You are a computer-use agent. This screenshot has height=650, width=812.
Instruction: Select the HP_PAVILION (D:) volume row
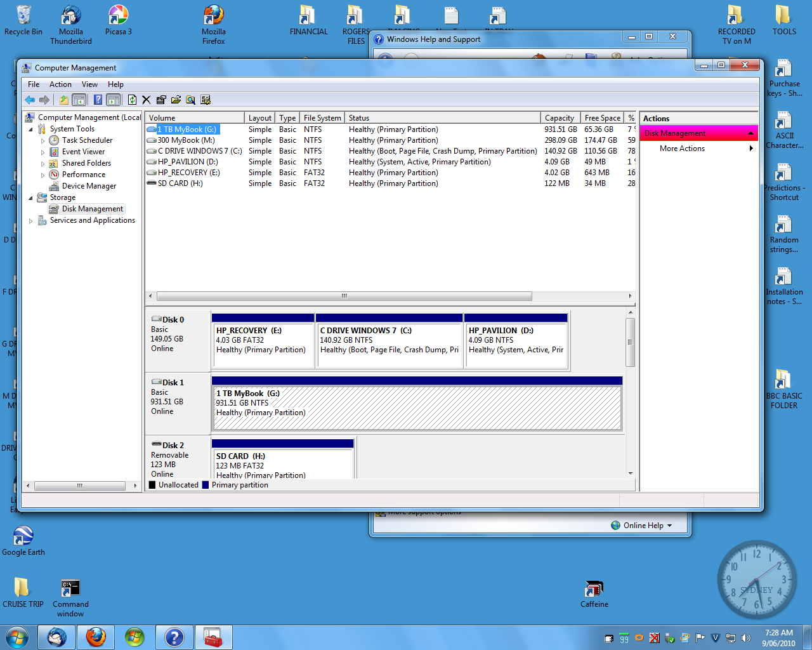click(x=390, y=162)
